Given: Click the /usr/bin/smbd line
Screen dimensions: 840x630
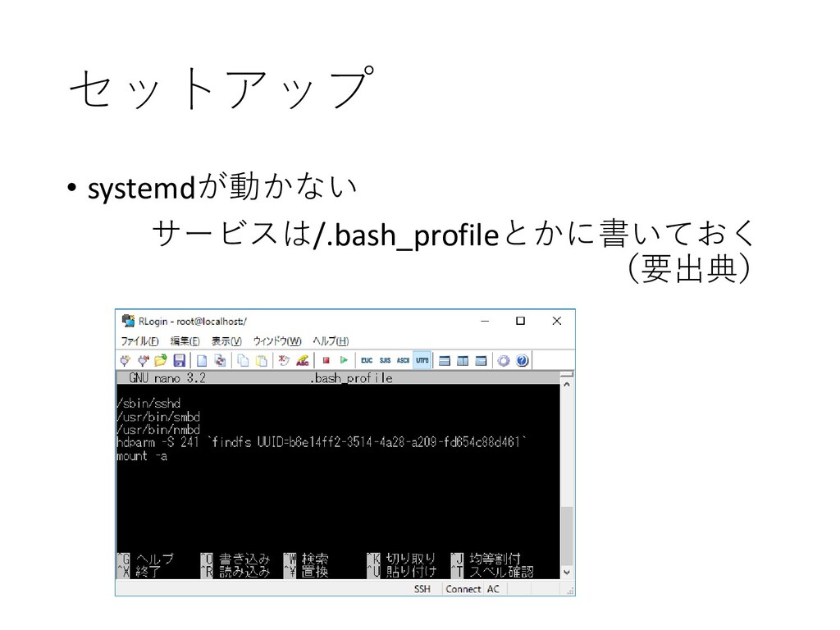Looking at the screenshot, I should [x=158, y=417].
